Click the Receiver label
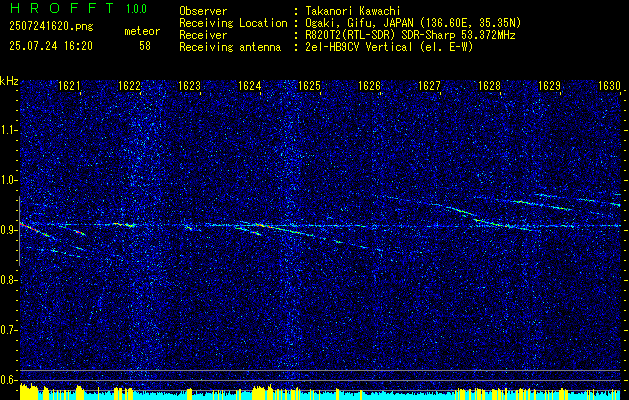 coord(203,35)
